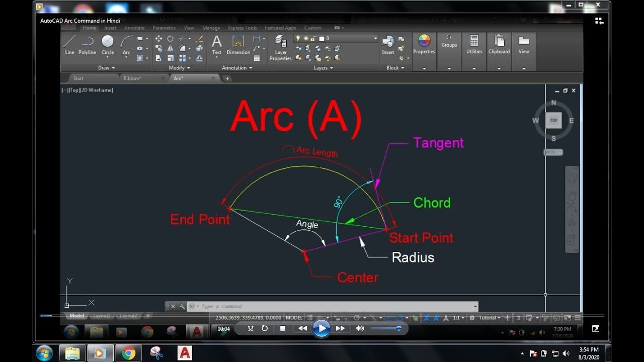Open the Annotate ribbon tab

point(134,28)
